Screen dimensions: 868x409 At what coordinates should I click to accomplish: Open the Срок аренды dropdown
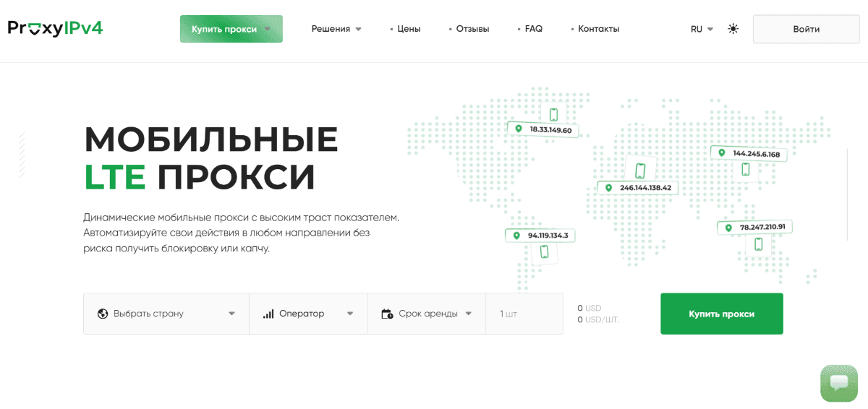click(x=427, y=314)
